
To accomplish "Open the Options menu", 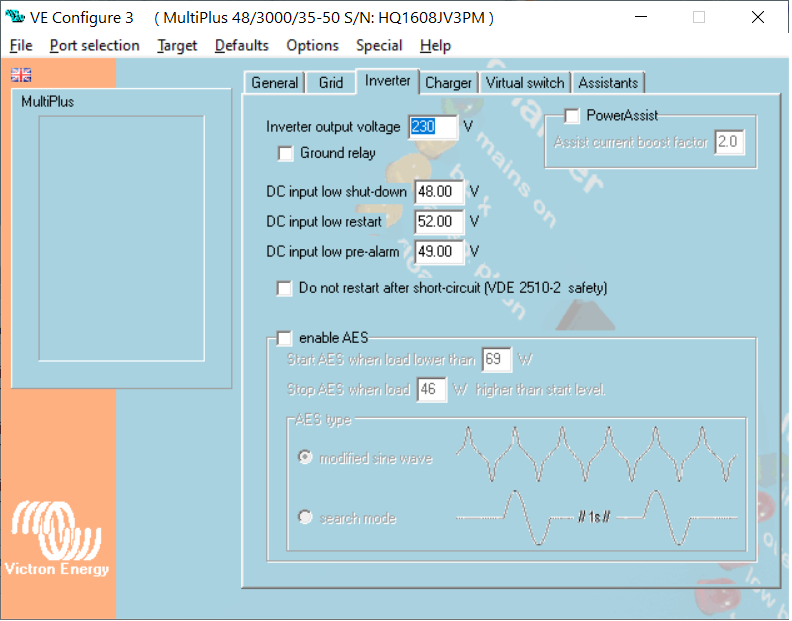I will tap(312, 45).
